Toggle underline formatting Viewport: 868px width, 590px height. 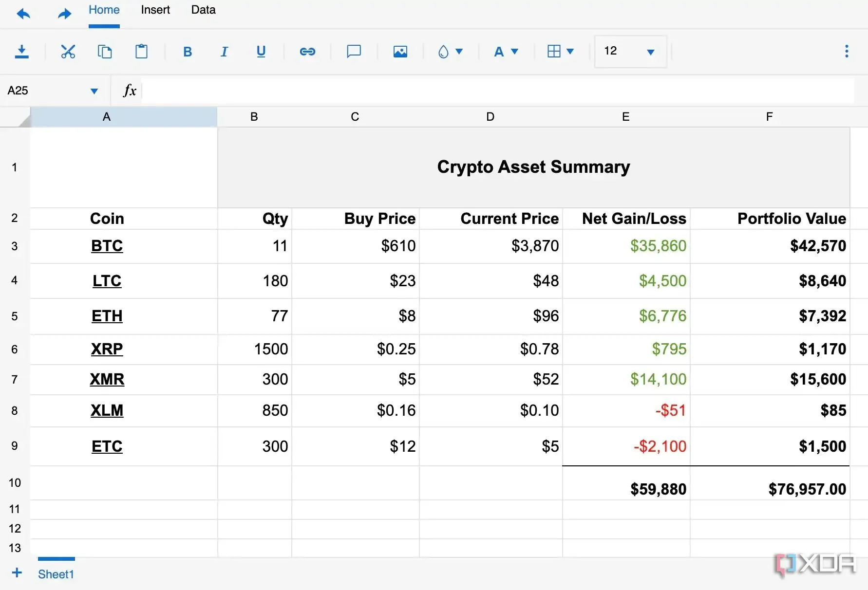coord(261,52)
